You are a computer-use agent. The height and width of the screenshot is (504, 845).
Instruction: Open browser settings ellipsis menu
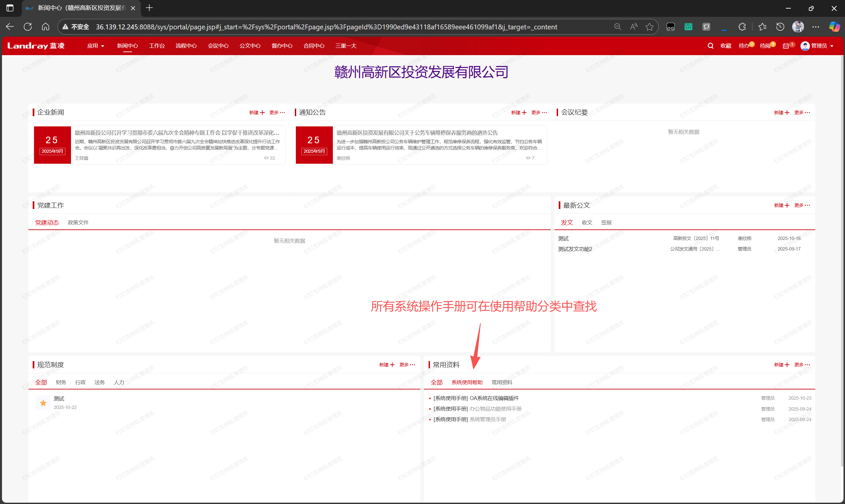click(816, 27)
